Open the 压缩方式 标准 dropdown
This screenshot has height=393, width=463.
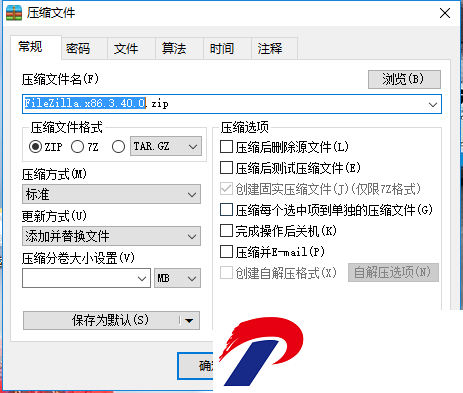point(111,194)
